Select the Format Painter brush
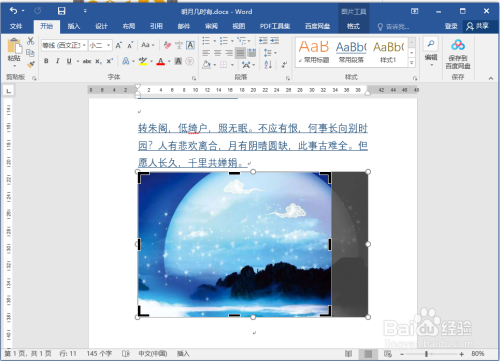 [x=30, y=64]
